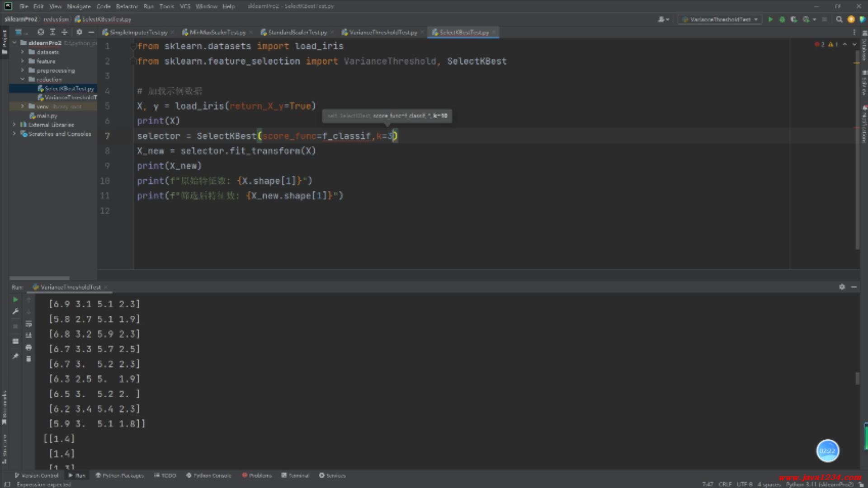The height and width of the screenshot is (488, 868).
Task: Open the Refactor menu
Action: click(x=127, y=6)
